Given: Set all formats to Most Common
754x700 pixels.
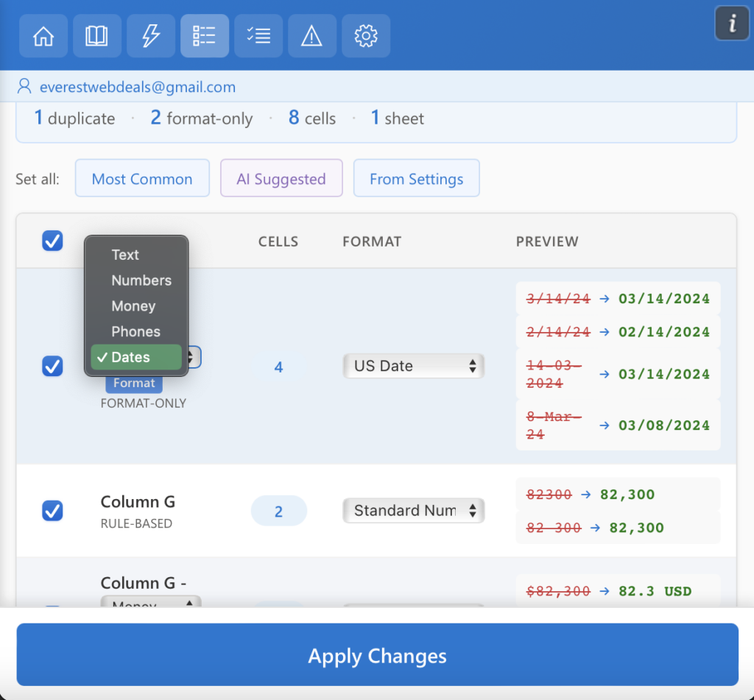Looking at the screenshot, I should pos(142,179).
